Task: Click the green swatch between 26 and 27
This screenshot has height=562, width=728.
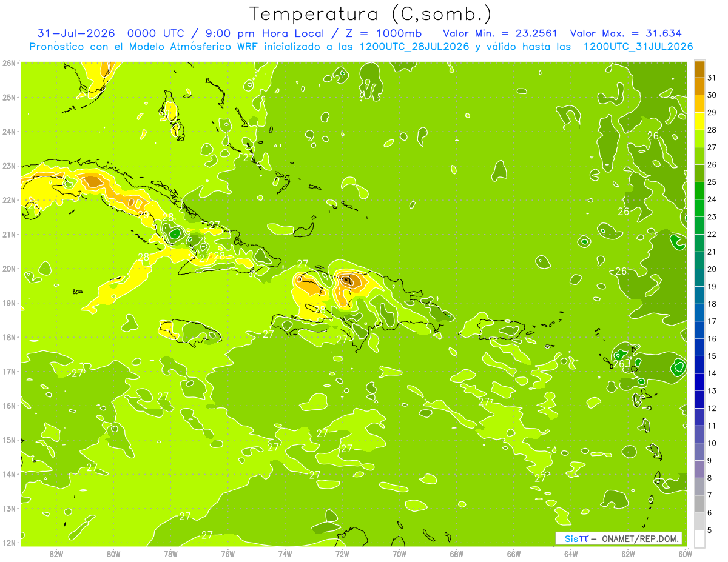Action: 699,156
